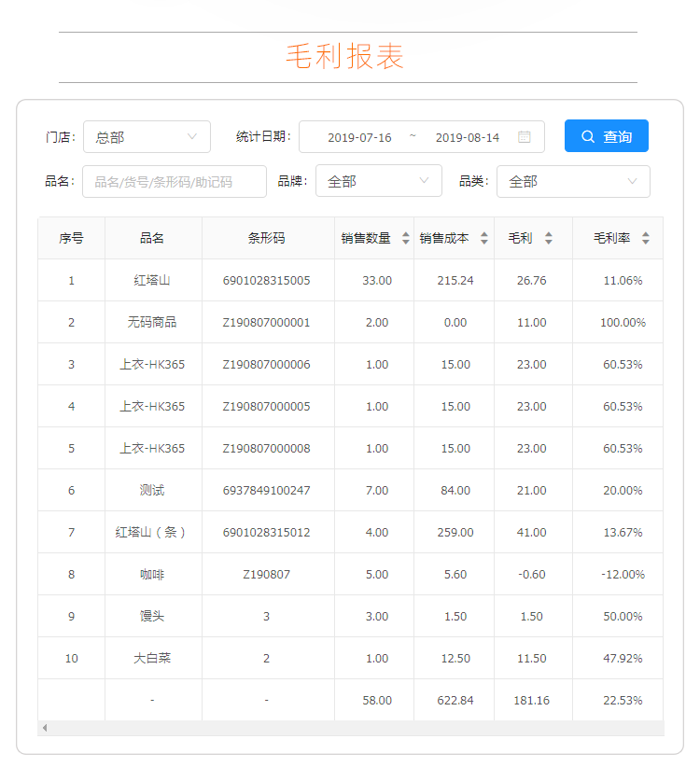The width and height of the screenshot is (700, 781).
Task: Select the 无码商品 cell
Action: tap(153, 322)
